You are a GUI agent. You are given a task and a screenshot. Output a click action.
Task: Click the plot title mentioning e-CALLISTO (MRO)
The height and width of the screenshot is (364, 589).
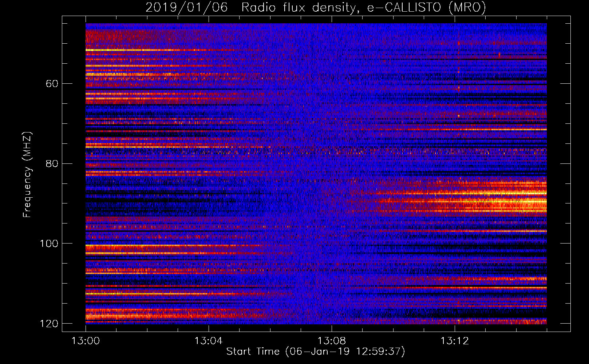[316, 7]
